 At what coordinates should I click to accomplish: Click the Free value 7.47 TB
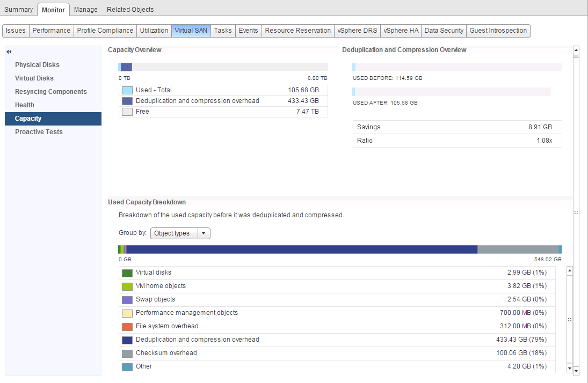308,112
